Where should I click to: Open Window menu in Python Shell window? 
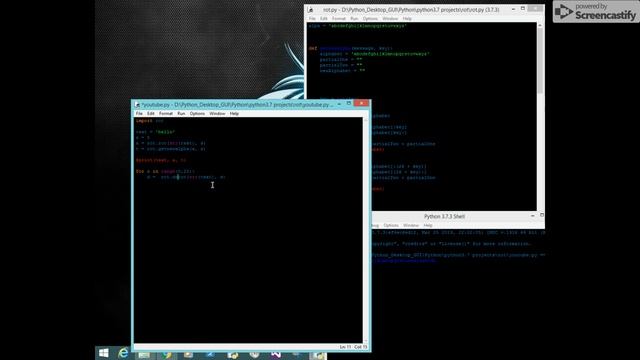411,225
